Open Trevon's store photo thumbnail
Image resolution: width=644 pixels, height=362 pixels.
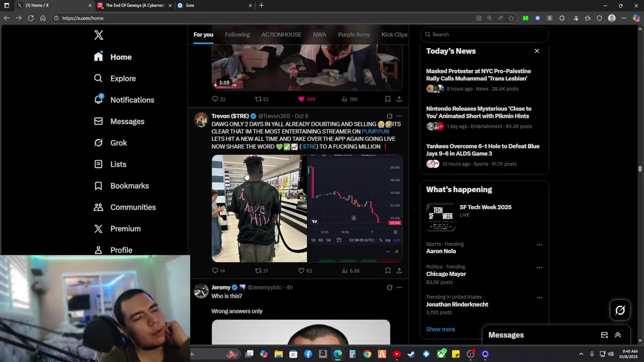(259, 209)
